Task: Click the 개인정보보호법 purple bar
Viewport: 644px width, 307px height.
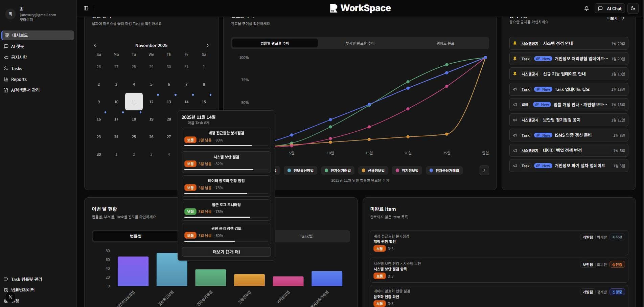Action: [x=133, y=271]
